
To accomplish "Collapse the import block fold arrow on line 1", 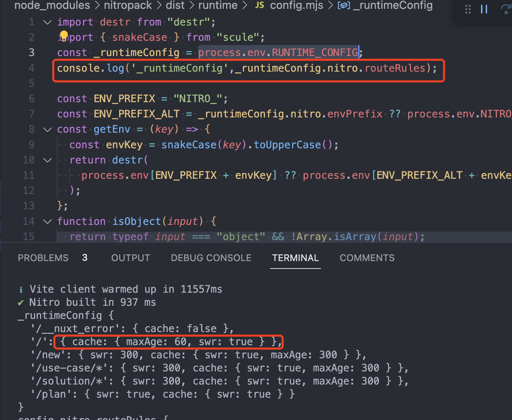I will tap(47, 22).
